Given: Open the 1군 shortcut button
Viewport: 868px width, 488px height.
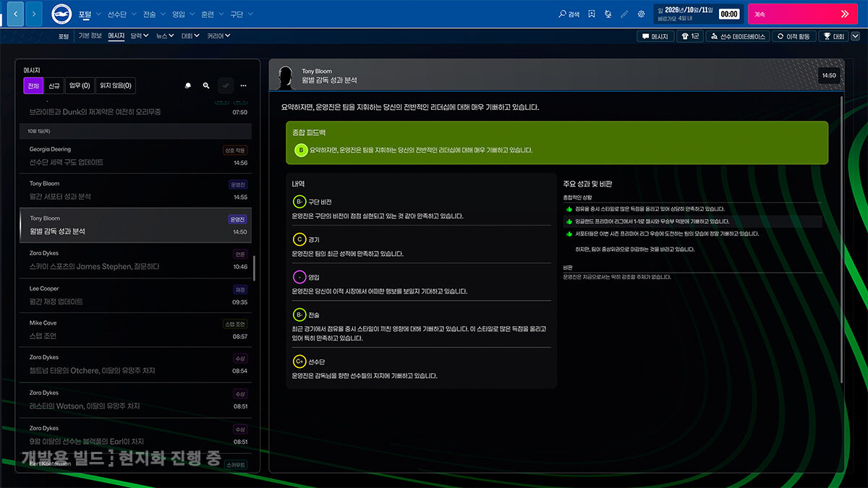Looking at the screenshot, I should pyautogui.click(x=690, y=36).
